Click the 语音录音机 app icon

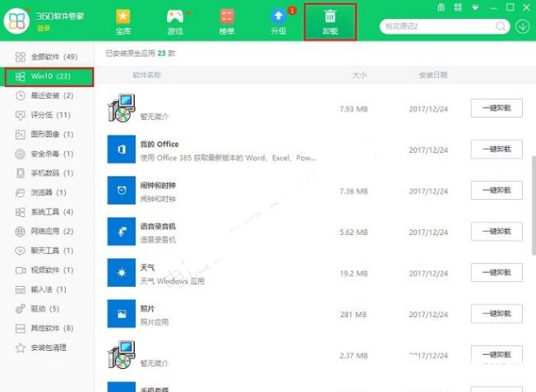click(122, 232)
